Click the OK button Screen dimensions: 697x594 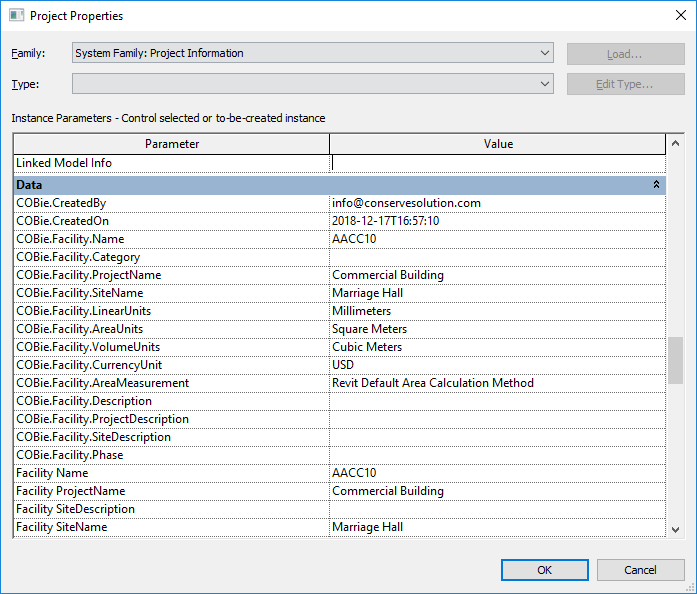click(544, 570)
